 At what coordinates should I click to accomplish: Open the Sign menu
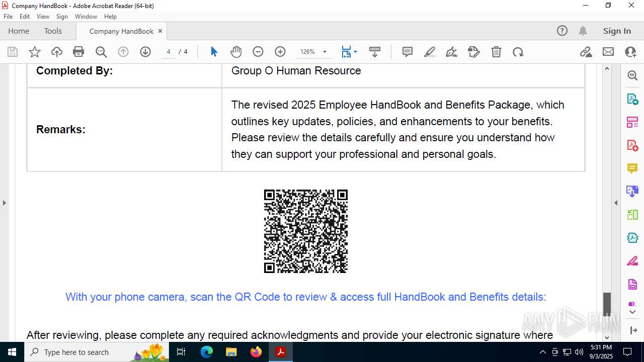(x=62, y=17)
